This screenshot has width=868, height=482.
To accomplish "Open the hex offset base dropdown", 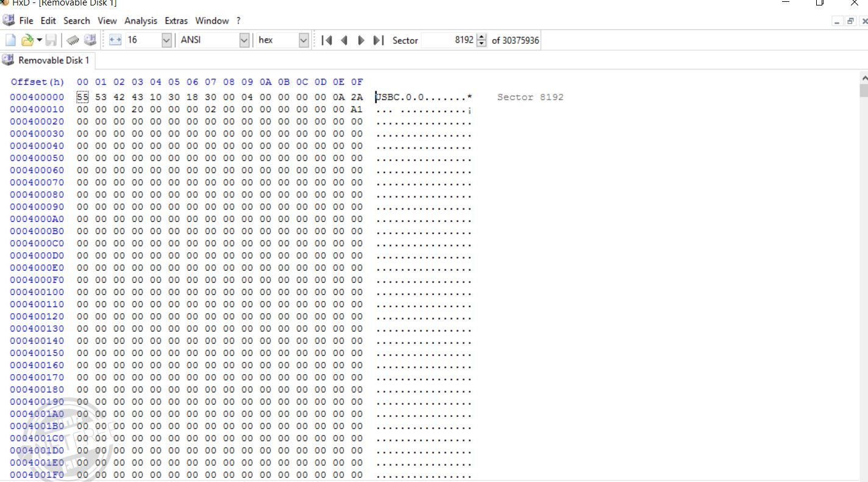I will coord(304,40).
